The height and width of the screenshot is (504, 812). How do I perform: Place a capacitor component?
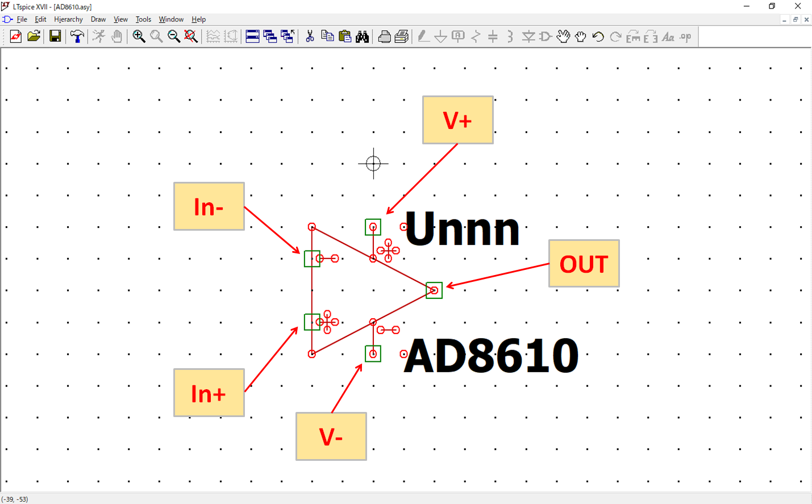click(492, 37)
